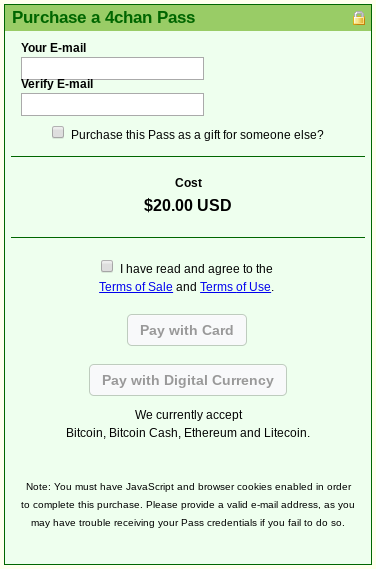The height and width of the screenshot is (569, 376).
Task: Focus the Verify E-mail input field
Action: [x=113, y=105]
